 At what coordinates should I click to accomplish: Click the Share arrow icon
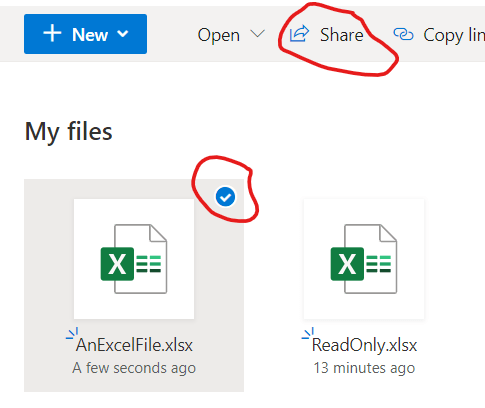point(299,34)
